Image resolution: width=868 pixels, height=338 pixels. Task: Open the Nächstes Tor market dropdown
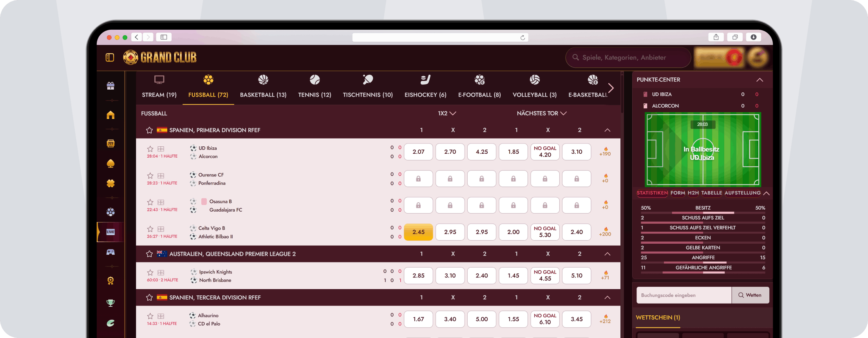click(542, 113)
